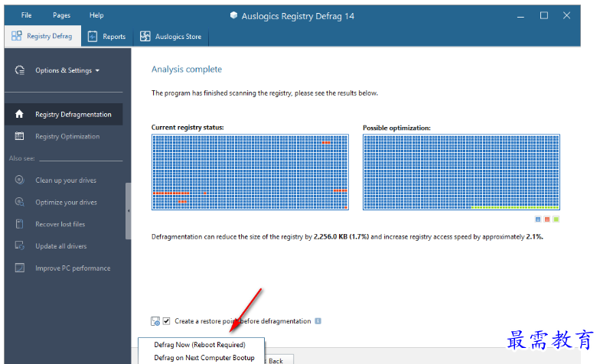Screen dimensions: 600x364
Task: Minimize the Auslogics window
Action: tap(520, 16)
